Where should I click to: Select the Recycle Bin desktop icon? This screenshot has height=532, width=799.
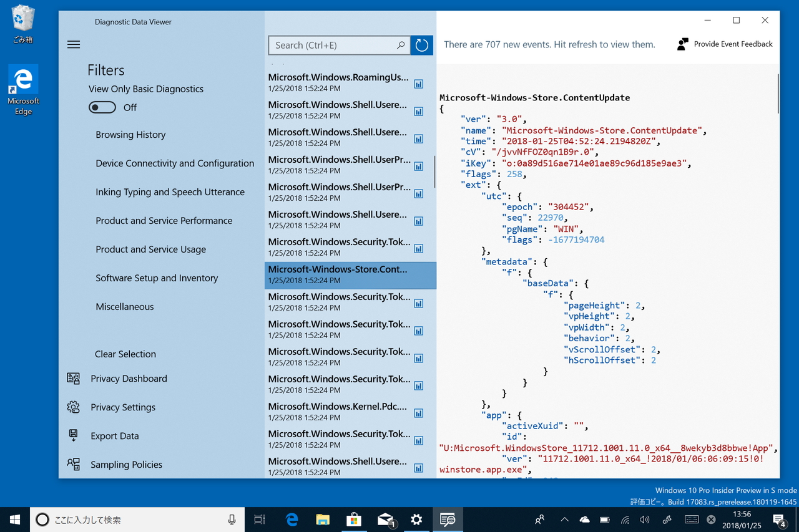(22, 25)
